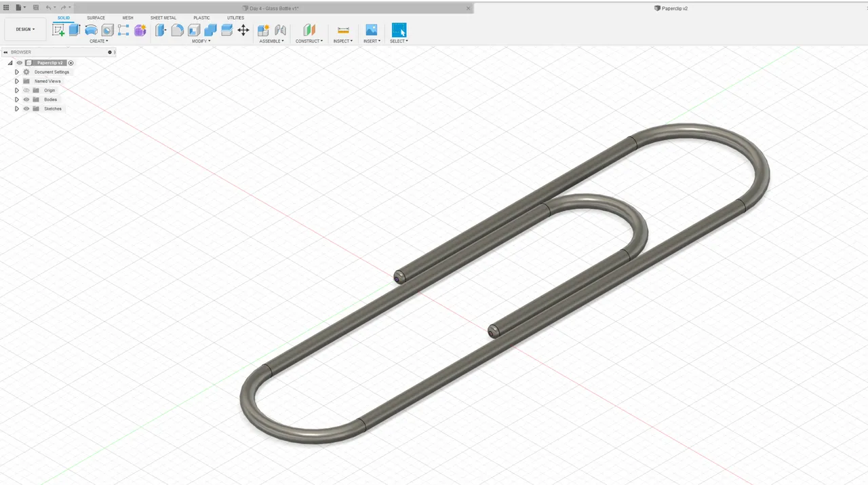Open the Create Form tool
Image resolution: width=868 pixels, height=485 pixels.
click(x=140, y=30)
